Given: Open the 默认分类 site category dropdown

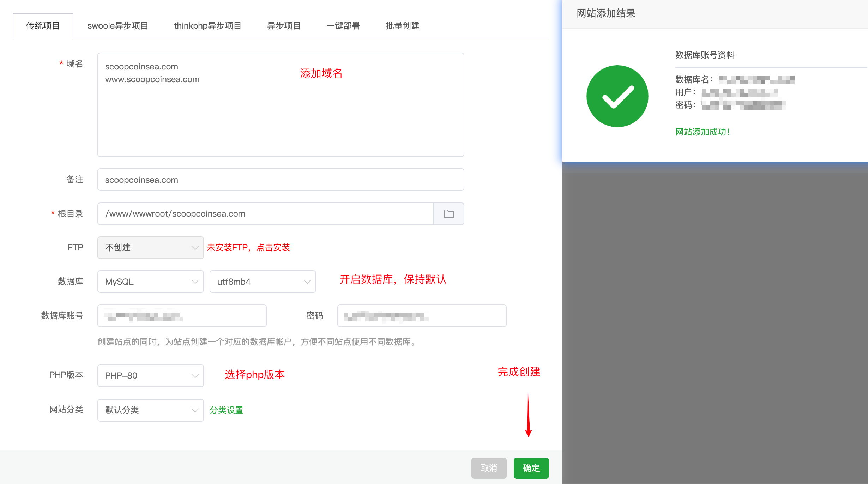Looking at the screenshot, I should (x=151, y=410).
